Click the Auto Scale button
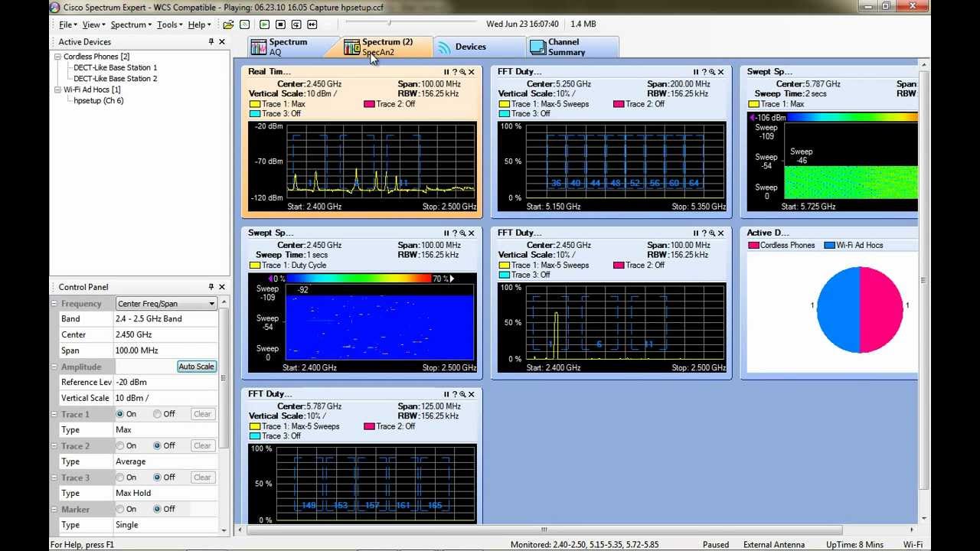 pos(197,367)
